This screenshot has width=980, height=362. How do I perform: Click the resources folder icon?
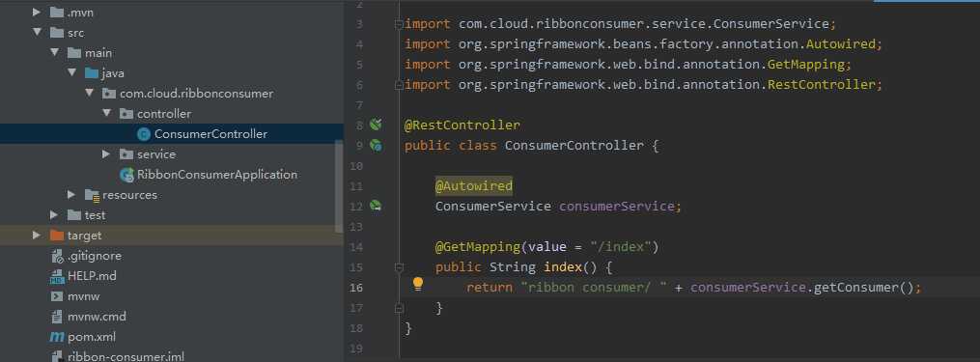coord(93,195)
